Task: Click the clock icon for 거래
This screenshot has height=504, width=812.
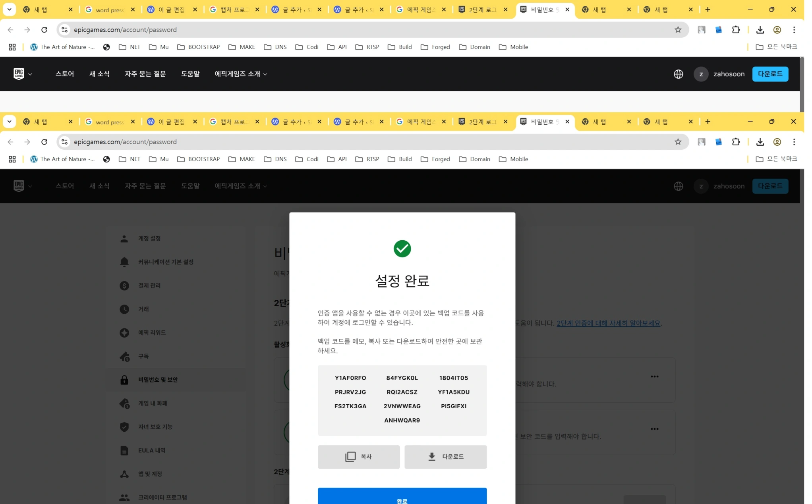Action: (x=124, y=309)
